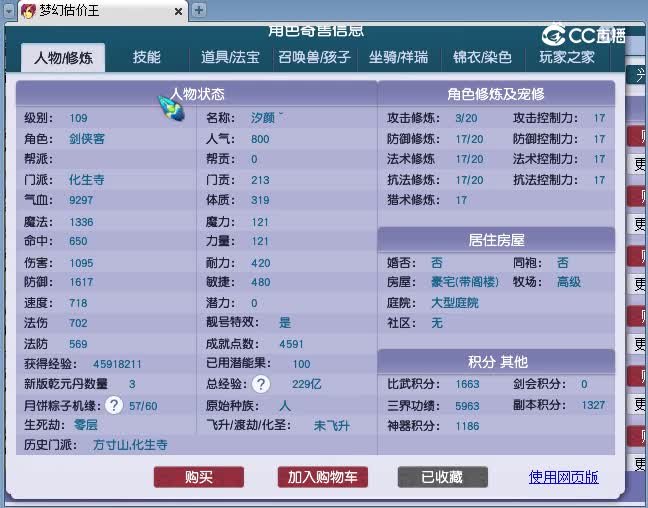This screenshot has width=648, height=508.
Task: Click the 获得经验 value 45918211
Action: tap(117, 364)
